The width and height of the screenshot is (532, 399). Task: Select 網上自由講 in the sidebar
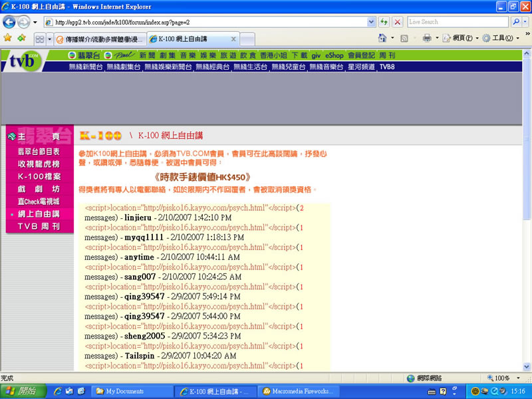click(x=39, y=214)
